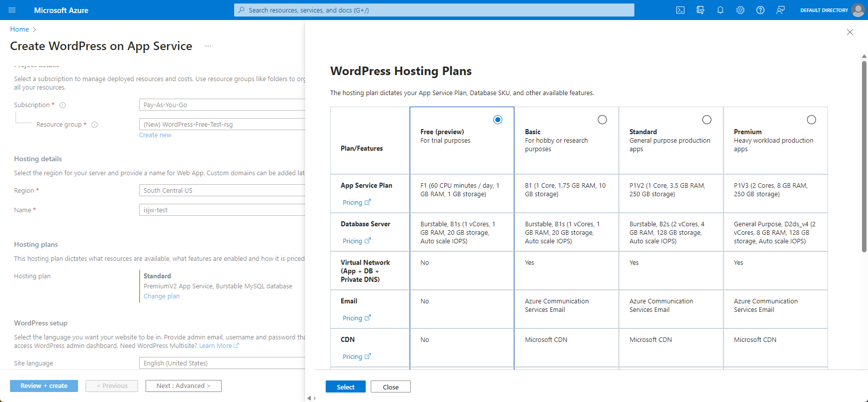This screenshot has height=402, width=868.
Task: Click the Free plan F1 App Service cell
Action: 462,194
